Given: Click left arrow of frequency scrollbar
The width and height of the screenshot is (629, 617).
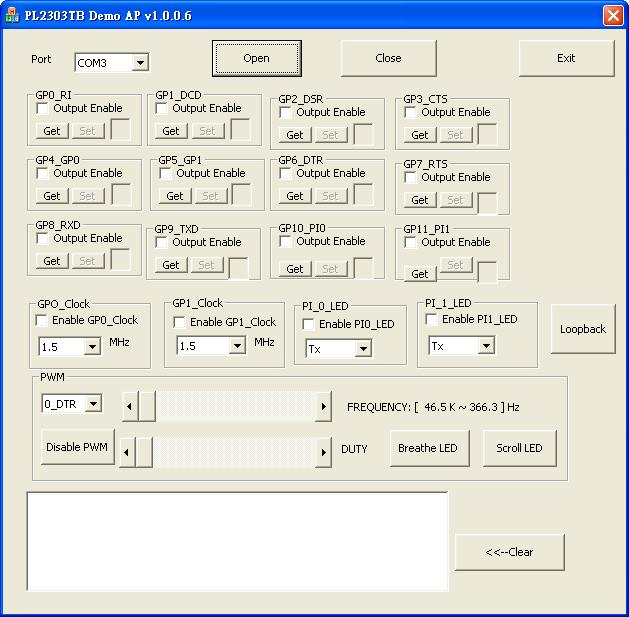Looking at the screenshot, I should coord(130,406).
